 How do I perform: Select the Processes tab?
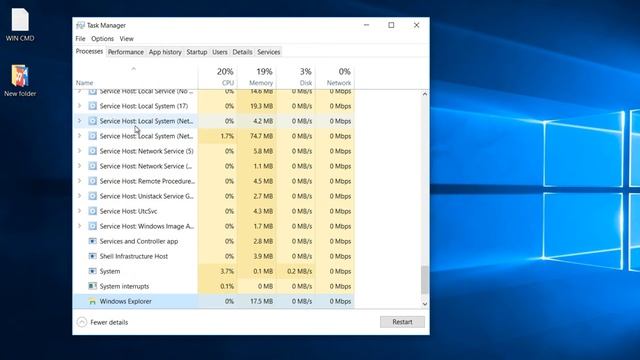point(89,51)
